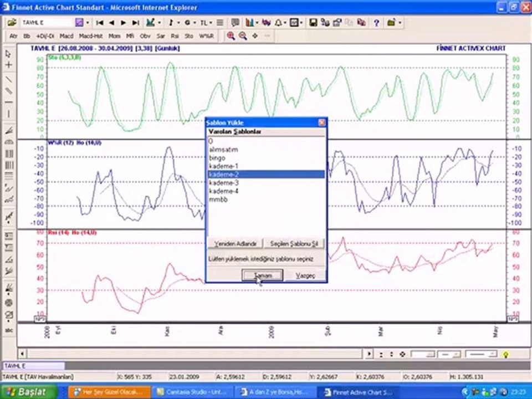Select the kademe-1 template
Image resolution: width=532 pixels, height=399 pixels.
point(267,166)
